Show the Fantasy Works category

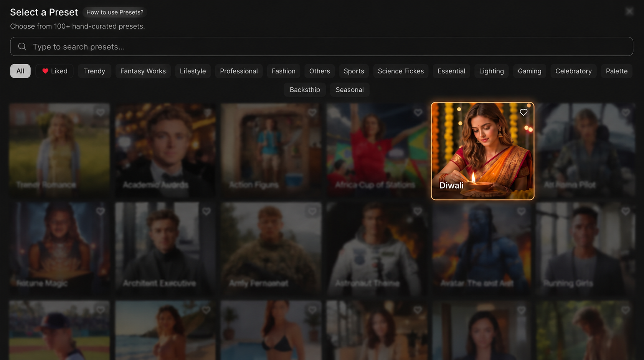[x=143, y=71]
